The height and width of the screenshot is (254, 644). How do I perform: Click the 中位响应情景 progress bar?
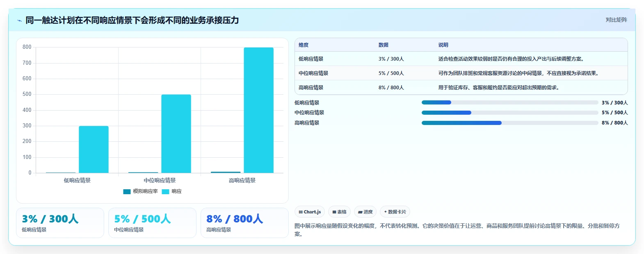pyautogui.click(x=510, y=113)
